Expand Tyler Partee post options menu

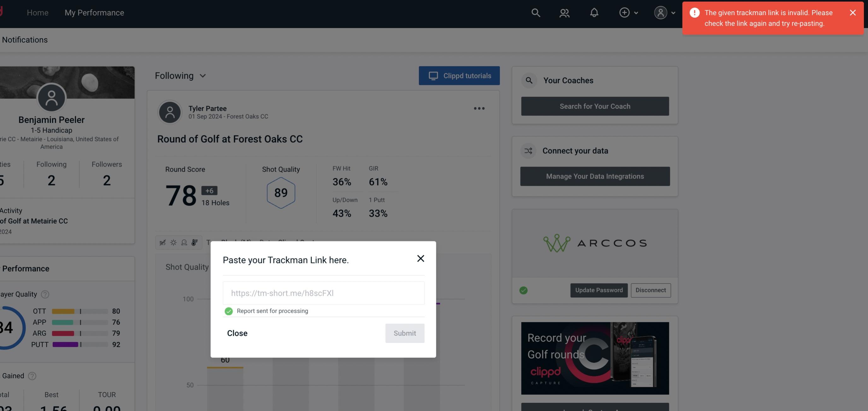[x=479, y=109]
